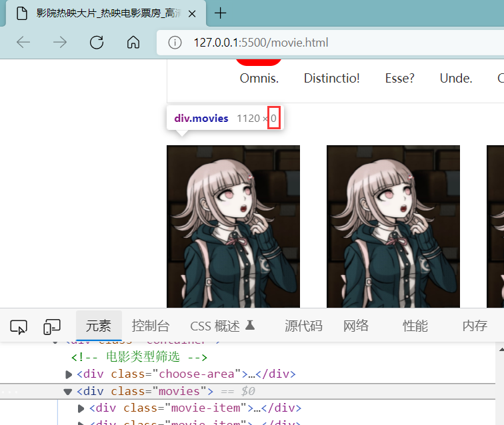Viewport: 504px width, 425px height.
Task: Open the browser home page
Action: pos(133,42)
